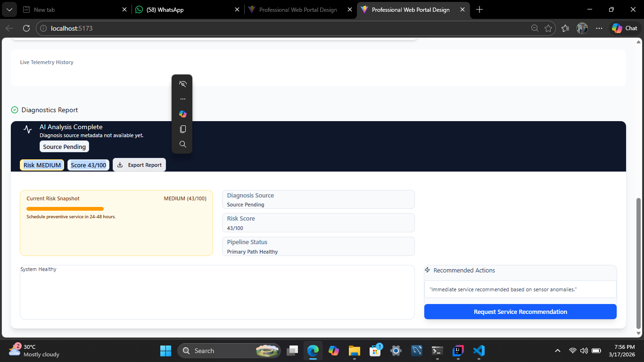Open a new browser tab with plus

[479, 9]
